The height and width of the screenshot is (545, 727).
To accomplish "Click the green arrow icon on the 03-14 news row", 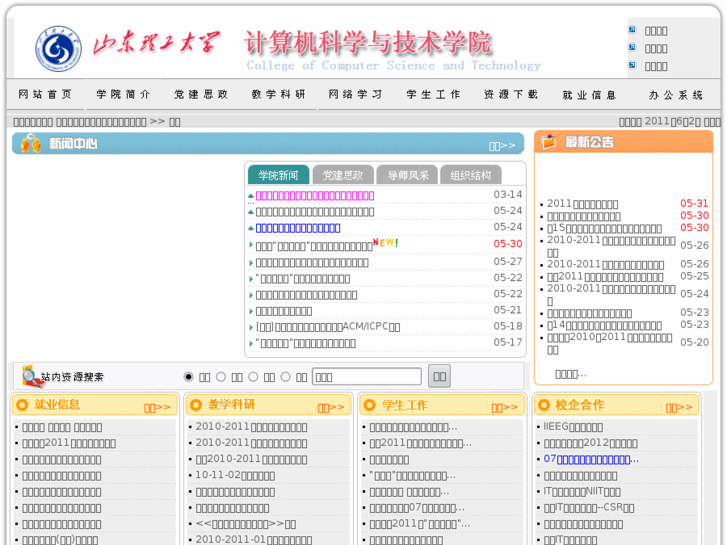I will (251, 196).
